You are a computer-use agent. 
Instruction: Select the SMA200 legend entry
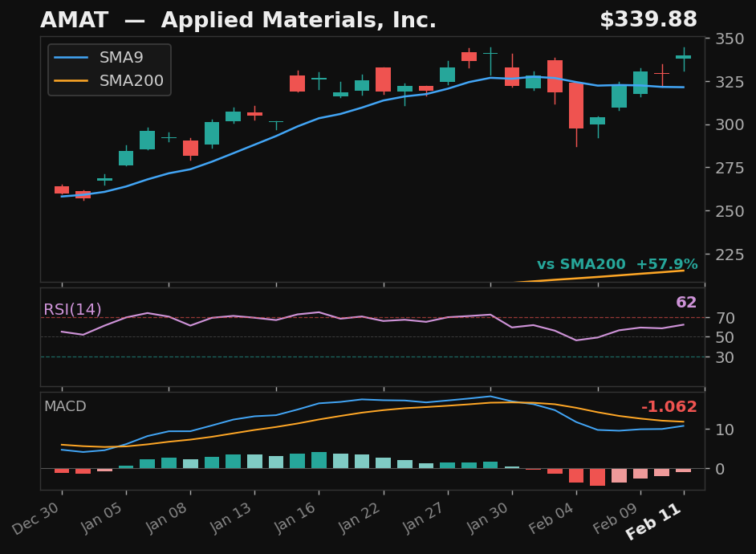110,80
